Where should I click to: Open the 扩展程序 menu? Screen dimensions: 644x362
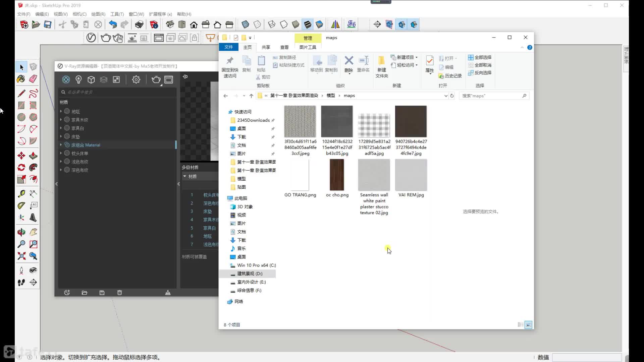click(x=160, y=14)
